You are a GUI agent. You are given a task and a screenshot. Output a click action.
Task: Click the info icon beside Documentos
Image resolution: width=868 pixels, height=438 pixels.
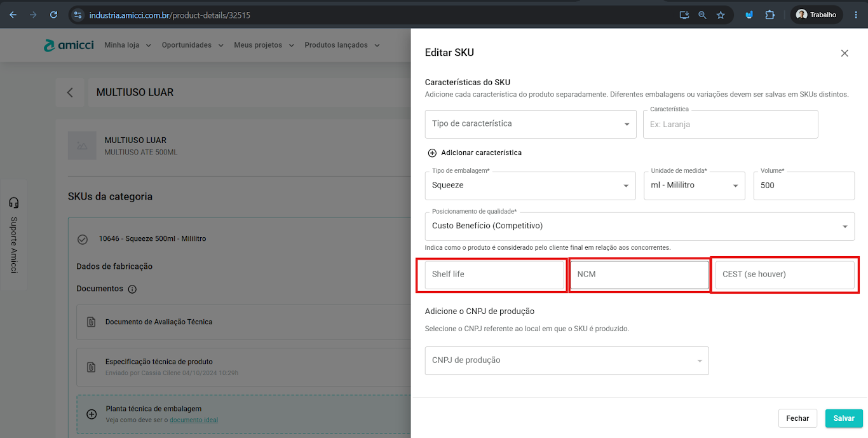tap(132, 289)
